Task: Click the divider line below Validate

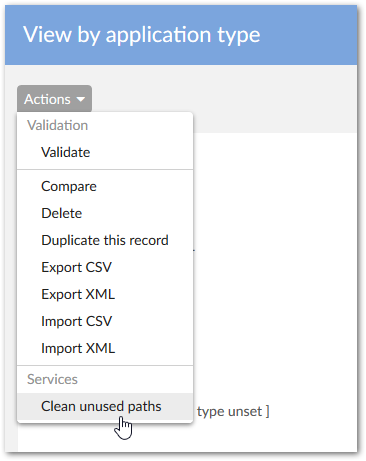Action: point(105,169)
